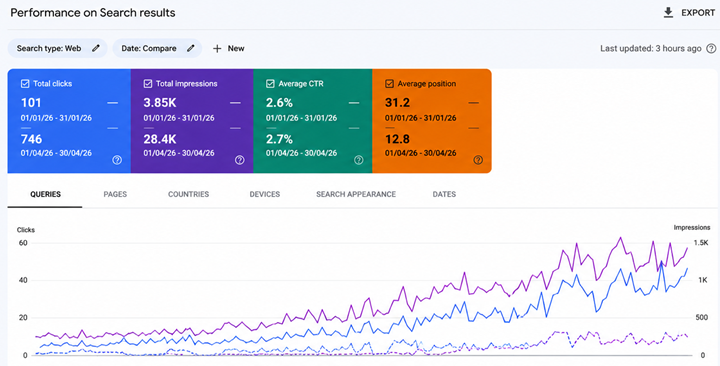The image size is (720, 366).
Task: Click April date range in Average position card
Action: pos(421,153)
